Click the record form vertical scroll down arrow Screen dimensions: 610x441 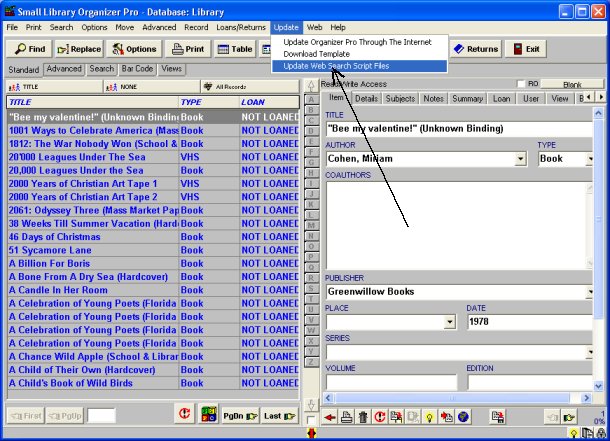pos(598,386)
